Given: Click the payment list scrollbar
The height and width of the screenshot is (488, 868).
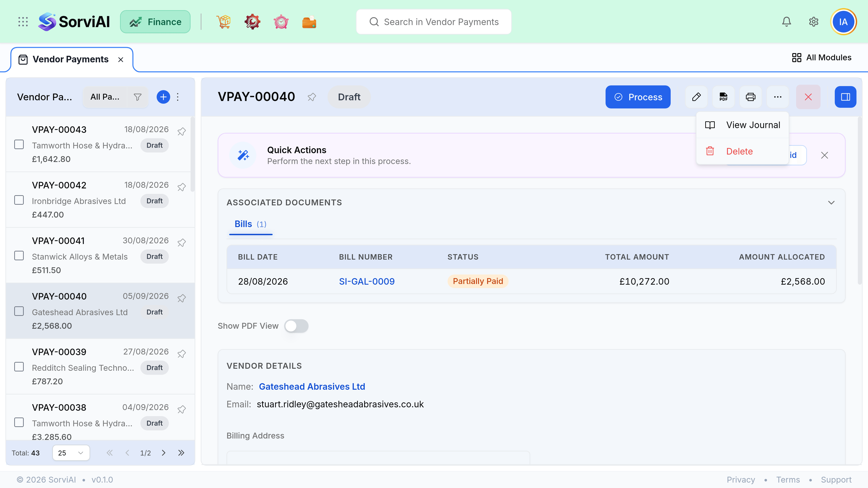Looking at the screenshot, I should [x=192, y=154].
